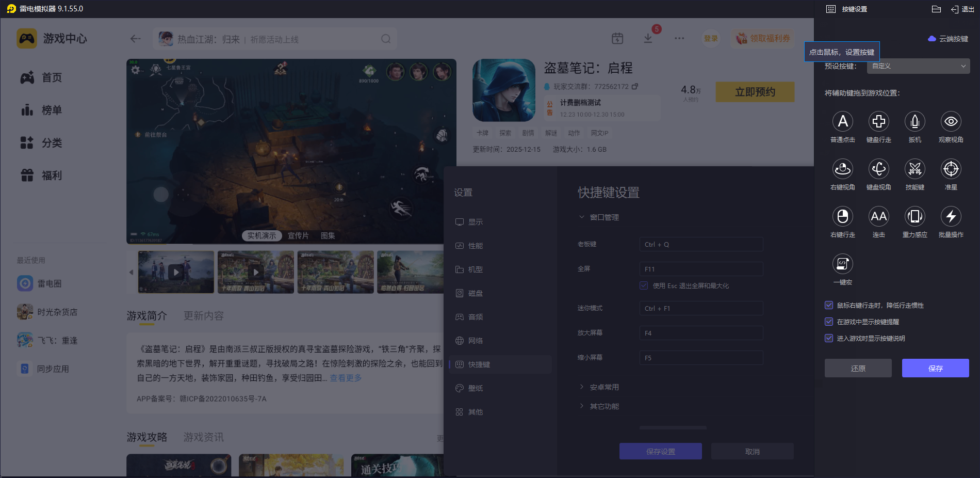The height and width of the screenshot is (478, 980).
Task: Open 榜单 rankings in sidebar
Action: click(41, 110)
